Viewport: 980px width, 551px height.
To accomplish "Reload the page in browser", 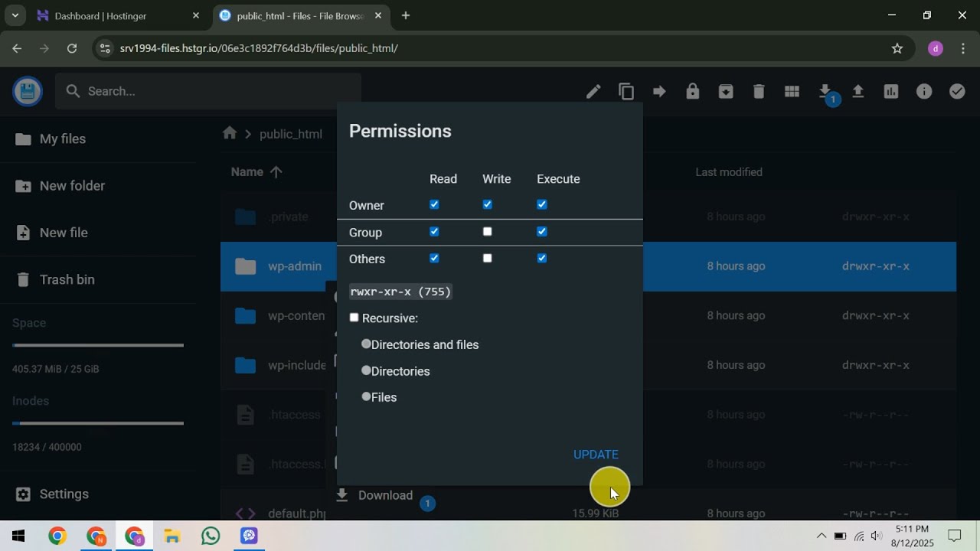I will [72, 48].
